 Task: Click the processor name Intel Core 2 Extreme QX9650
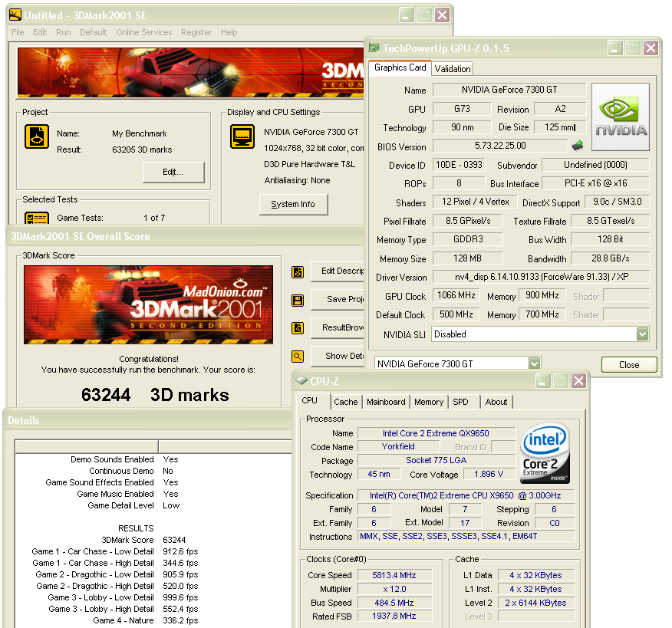pyautogui.click(x=436, y=433)
